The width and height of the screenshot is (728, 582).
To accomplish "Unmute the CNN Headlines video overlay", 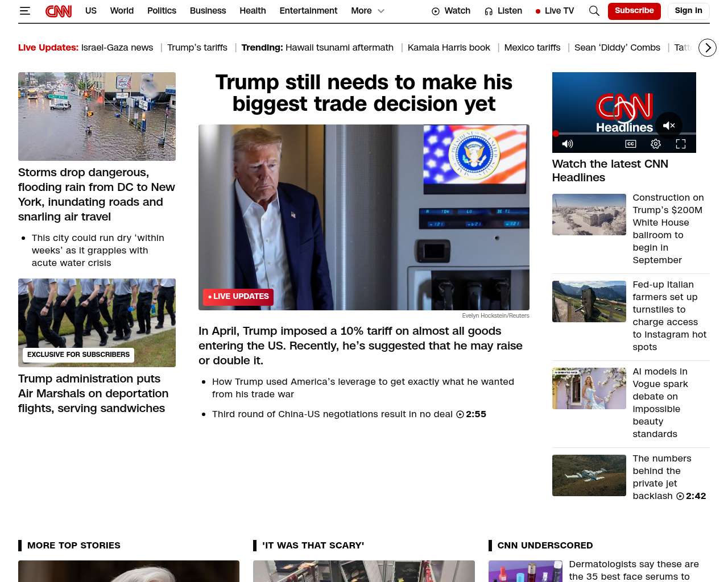I will [669, 126].
